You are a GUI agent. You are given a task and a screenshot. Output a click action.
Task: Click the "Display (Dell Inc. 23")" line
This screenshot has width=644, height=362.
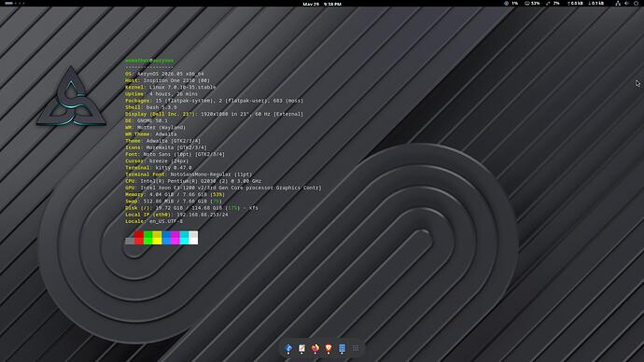click(x=214, y=114)
